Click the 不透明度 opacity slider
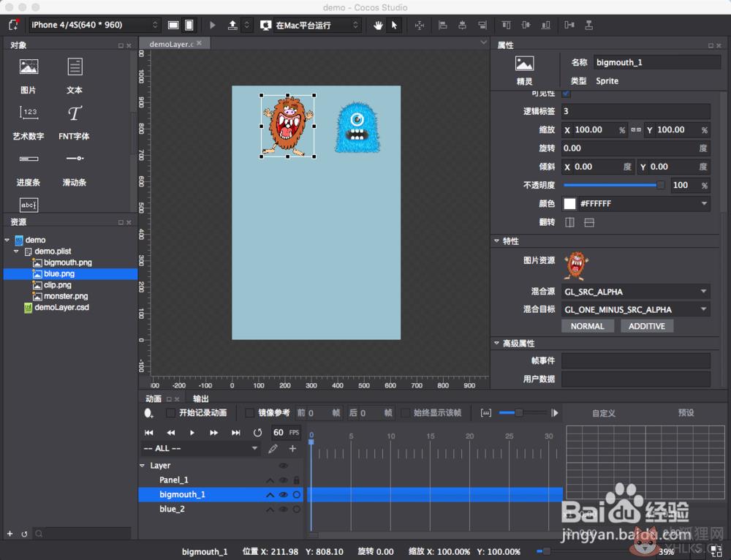Image resolution: width=731 pixels, height=560 pixels. [x=615, y=185]
